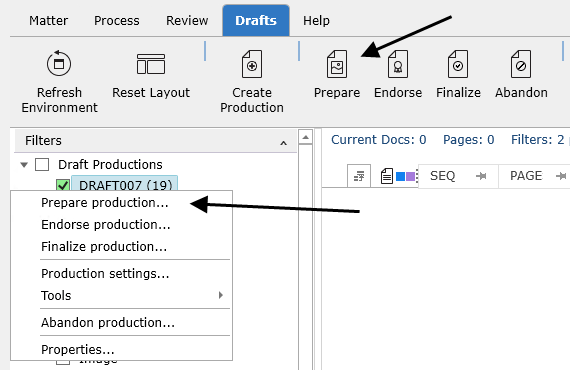Click the Prepare toolbar icon
This screenshot has height=370, width=570.
click(337, 64)
